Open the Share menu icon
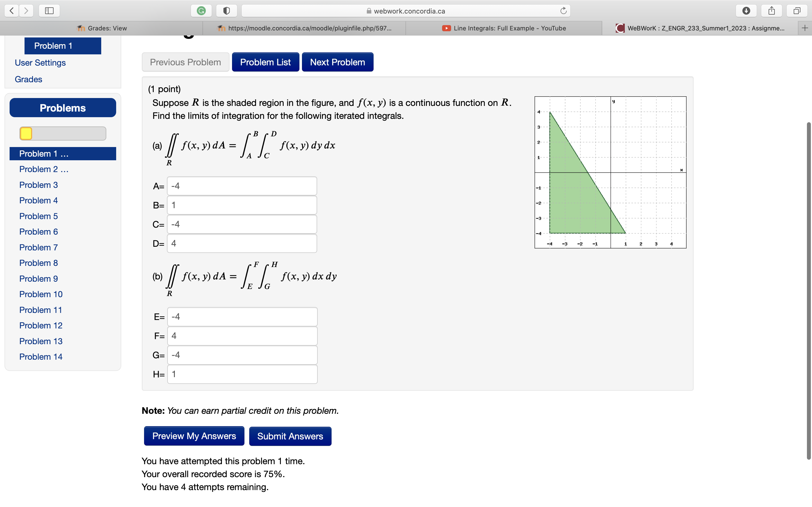 pos(771,10)
